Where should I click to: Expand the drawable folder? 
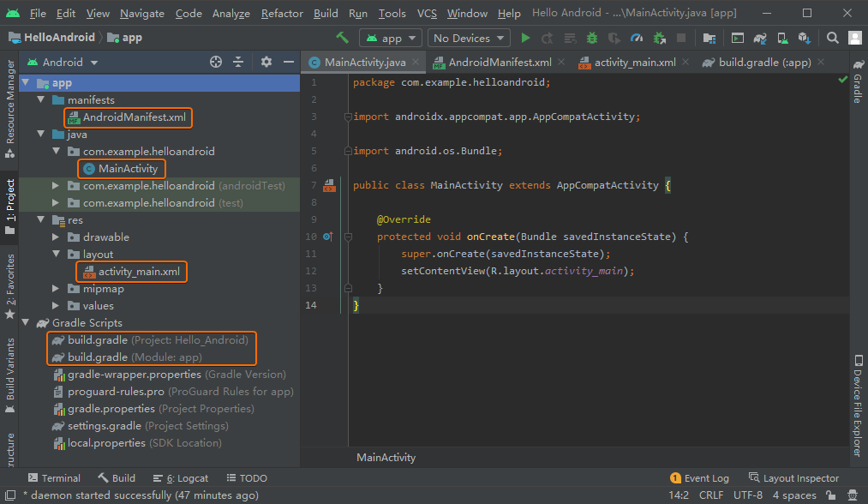click(56, 237)
